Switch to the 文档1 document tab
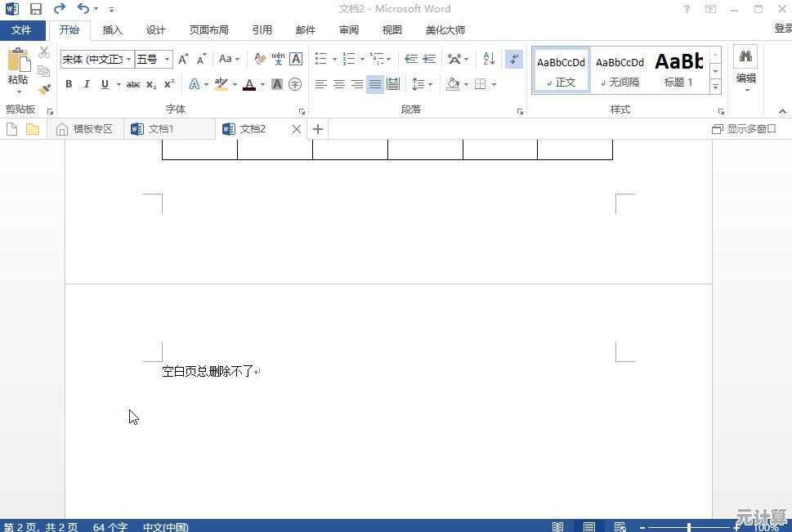Image resolution: width=792 pixels, height=532 pixels. pyautogui.click(x=162, y=128)
